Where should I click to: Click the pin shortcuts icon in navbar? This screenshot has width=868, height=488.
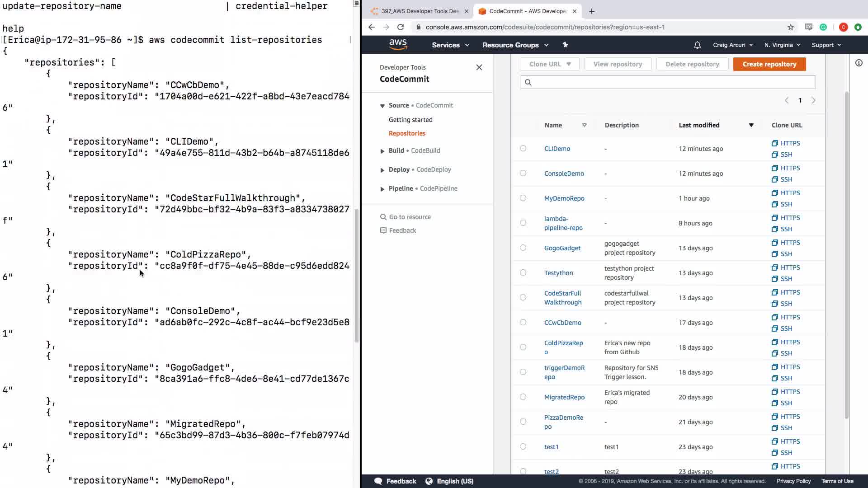(x=565, y=45)
